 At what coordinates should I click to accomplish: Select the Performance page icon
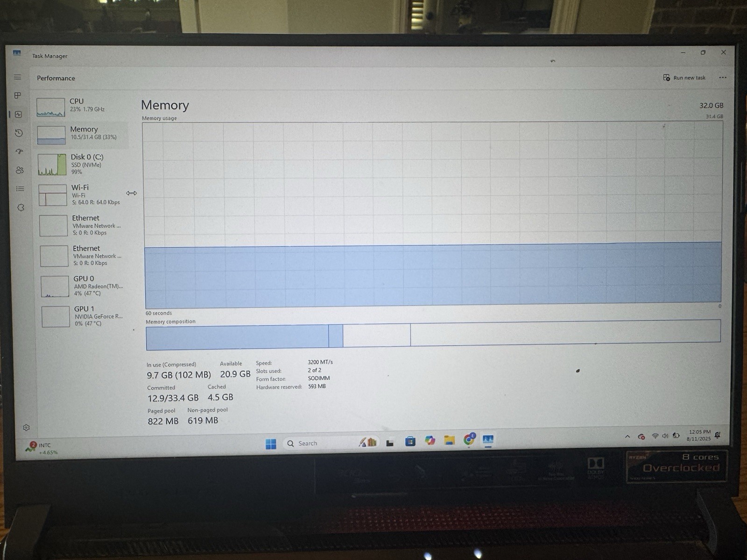pos(19,114)
